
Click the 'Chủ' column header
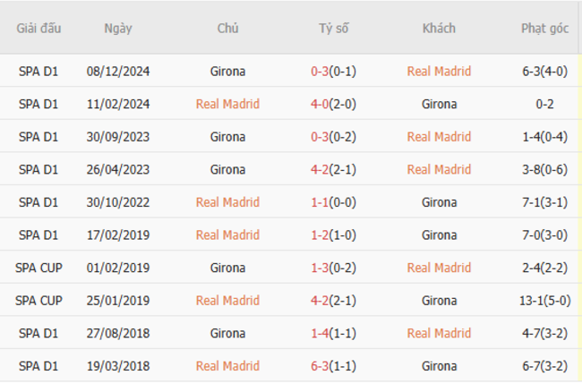pyautogui.click(x=227, y=28)
